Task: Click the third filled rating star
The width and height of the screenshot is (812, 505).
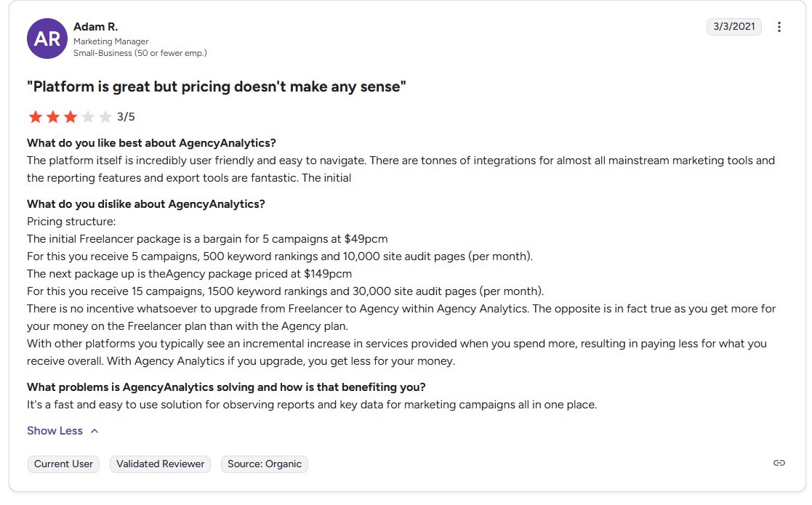Action: [71, 117]
